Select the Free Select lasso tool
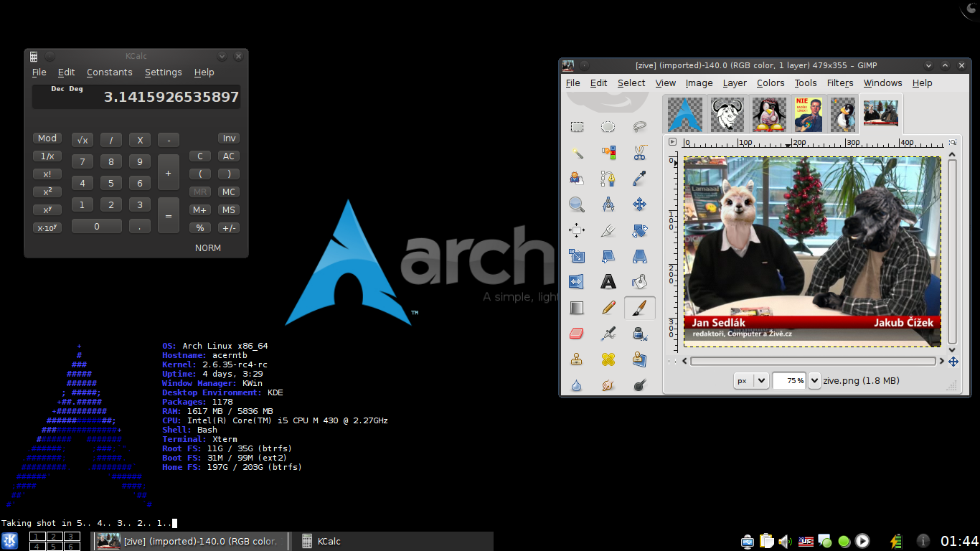Viewport: 980px width, 551px height. click(640, 127)
